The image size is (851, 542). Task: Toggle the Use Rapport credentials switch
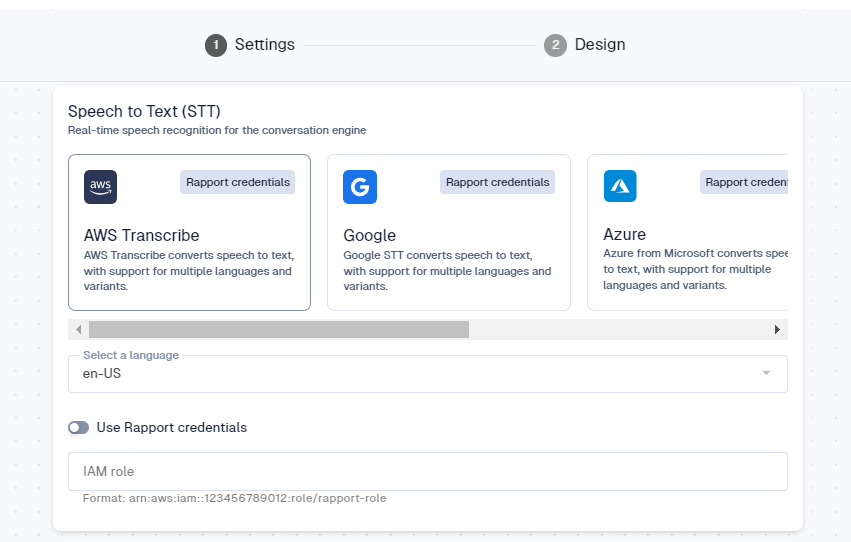point(78,427)
